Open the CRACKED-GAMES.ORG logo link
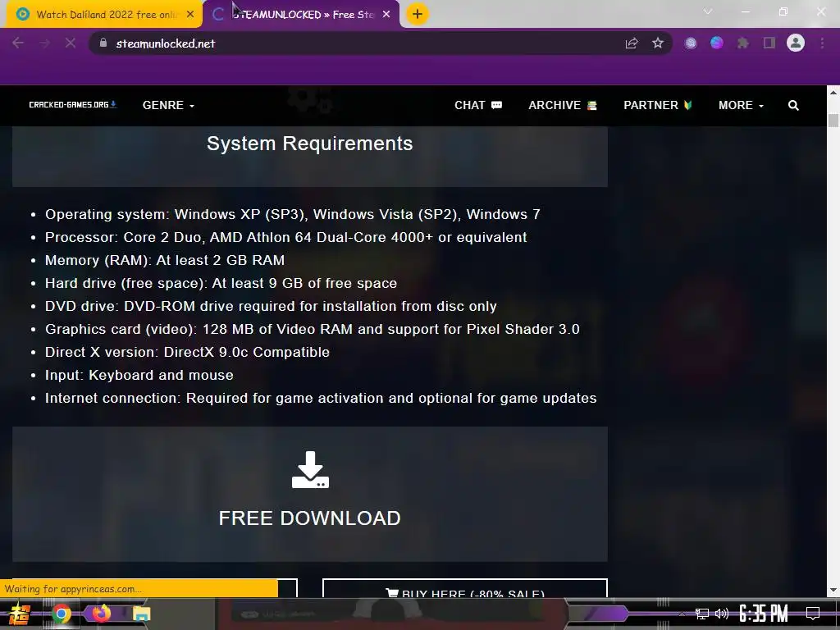Screen dimensions: 840x630 click(x=72, y=104)
